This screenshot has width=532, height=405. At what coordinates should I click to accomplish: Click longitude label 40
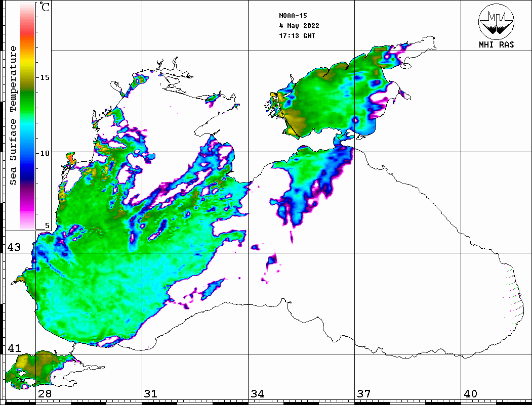[470, 394]
